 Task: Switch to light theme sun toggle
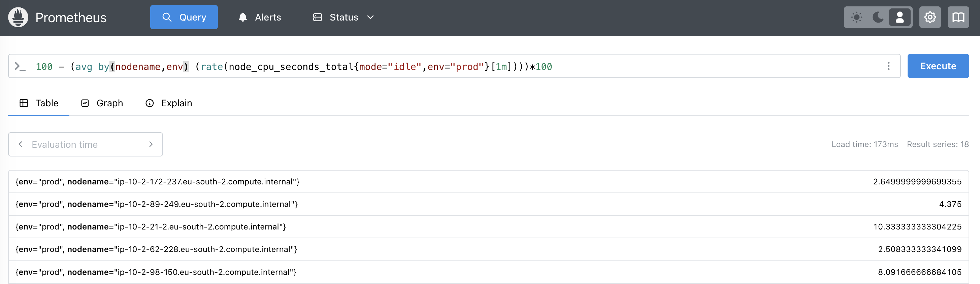(856, 17)
